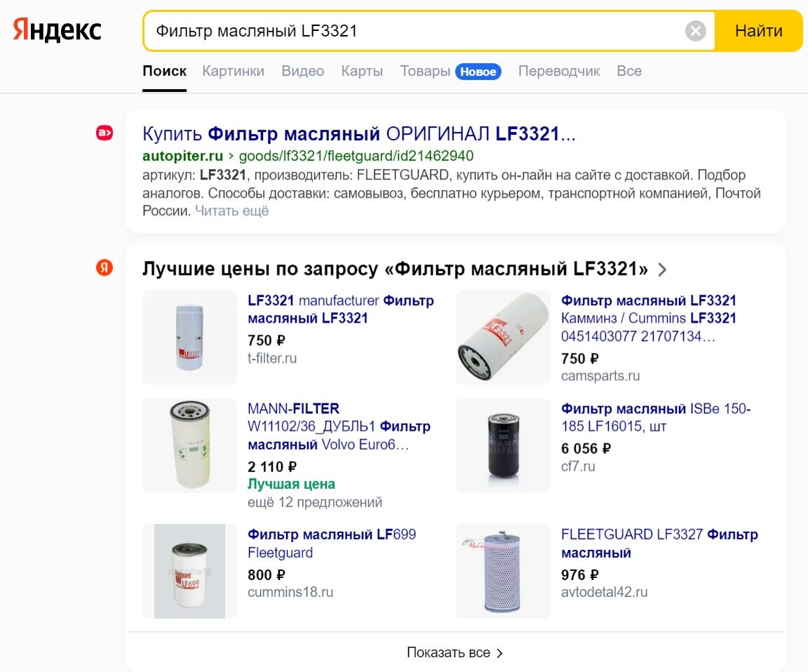Expand the snippet via "Читать ещё"
This screenshot has width=808, height=672.
tap(231, 210)
